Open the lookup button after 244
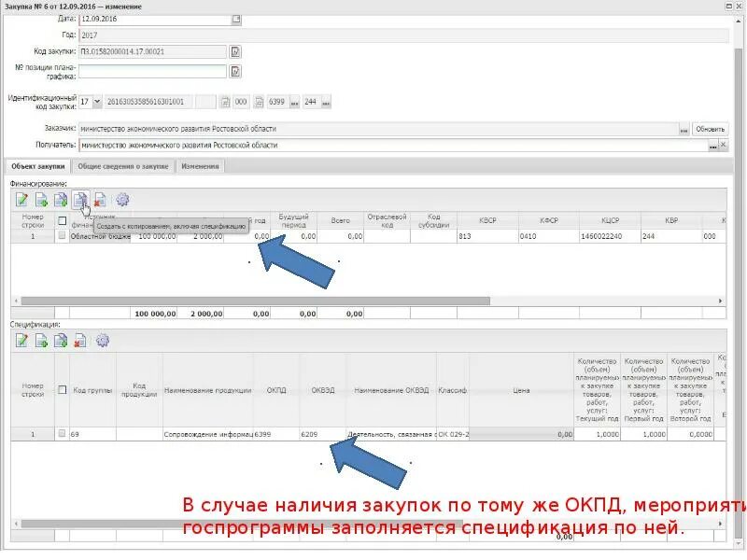Image resolution: width=747 pixels, height=560 pixels. coord(326,102)
